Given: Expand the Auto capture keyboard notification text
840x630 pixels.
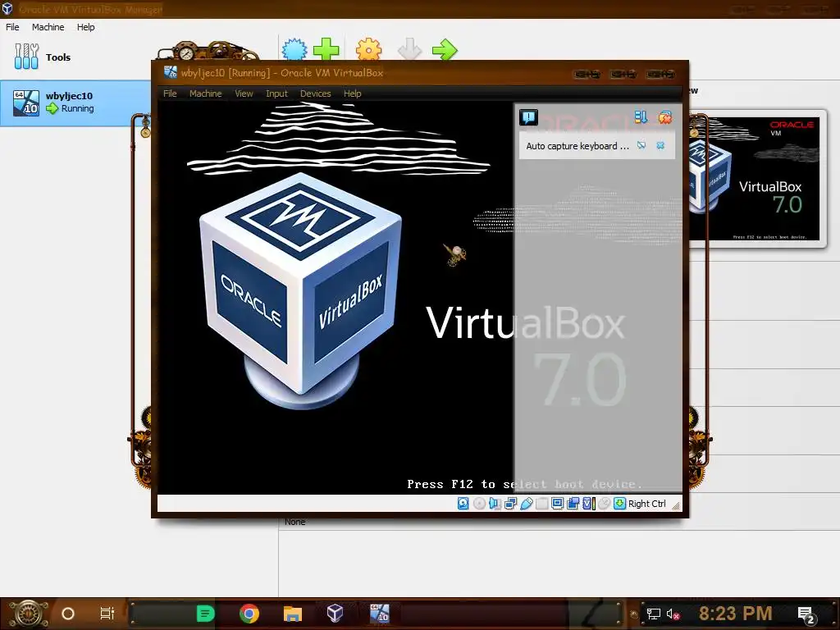Looking at the screenshot, I should [577, 146].
